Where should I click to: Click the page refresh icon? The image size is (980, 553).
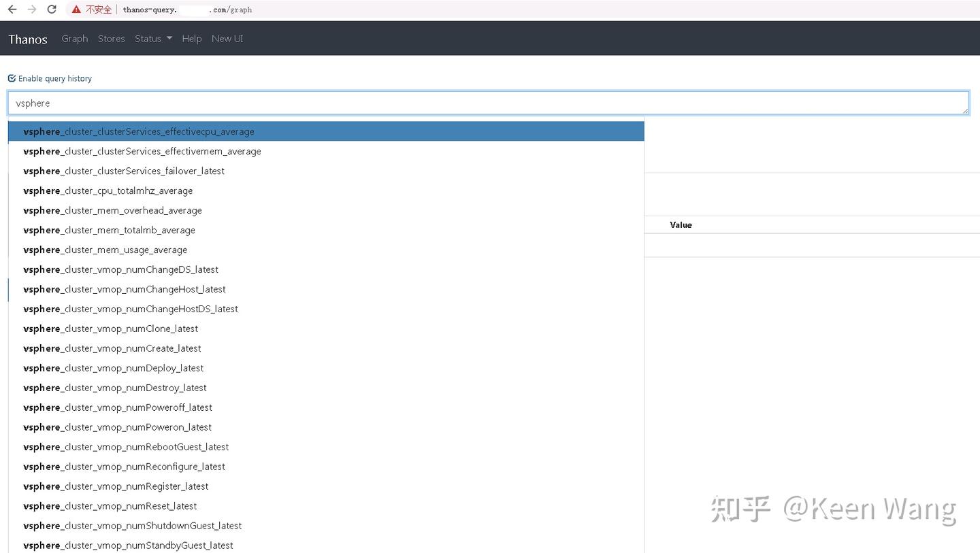click(52, 9)
